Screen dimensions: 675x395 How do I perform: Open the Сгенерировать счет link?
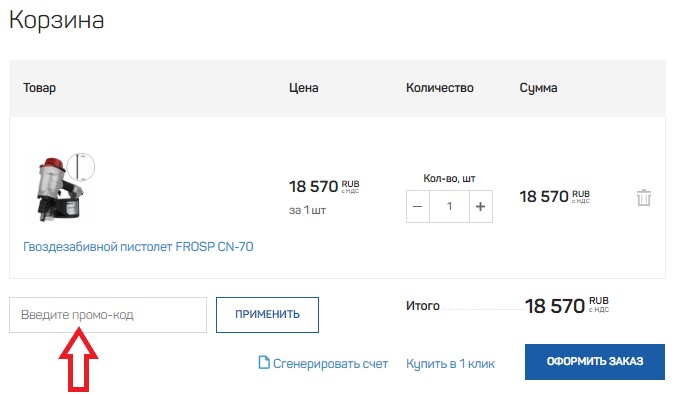coord(330,364)
